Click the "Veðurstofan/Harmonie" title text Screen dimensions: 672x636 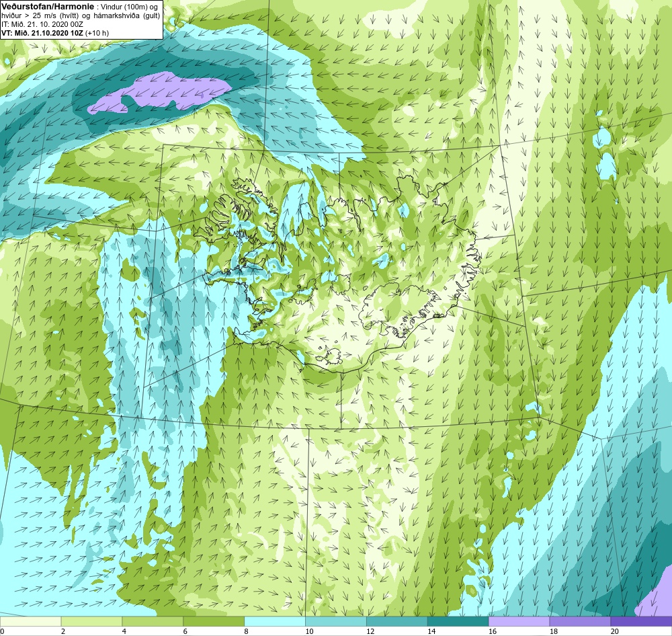click(48, 7)
